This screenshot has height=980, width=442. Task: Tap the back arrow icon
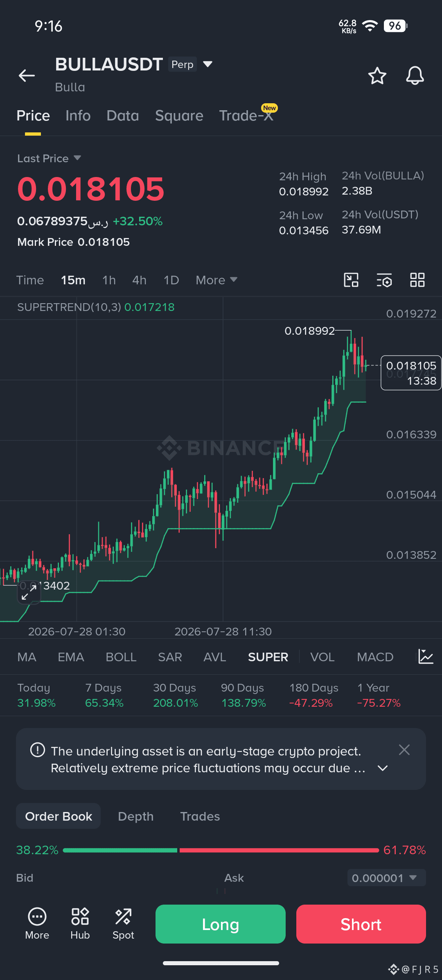pyautogui.click(x=27, y=75)
